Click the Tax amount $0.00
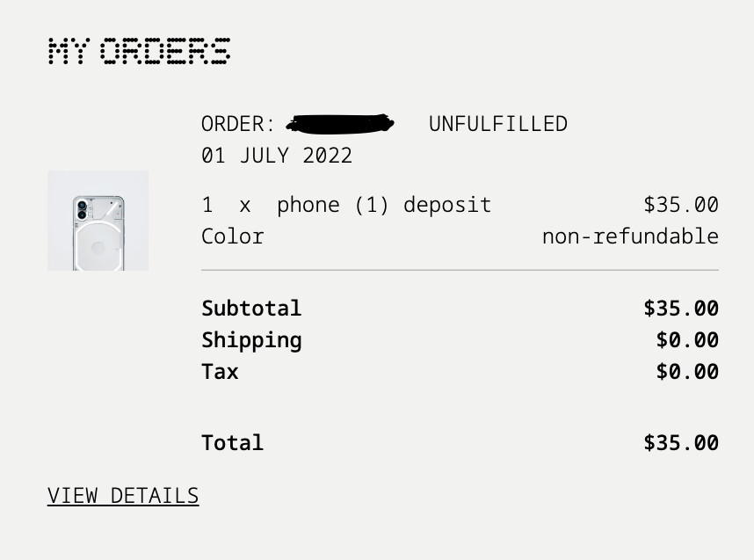Image resolution: width=754 pixels, height=560 pixels. pyautogui.click(x=686, y=372)
